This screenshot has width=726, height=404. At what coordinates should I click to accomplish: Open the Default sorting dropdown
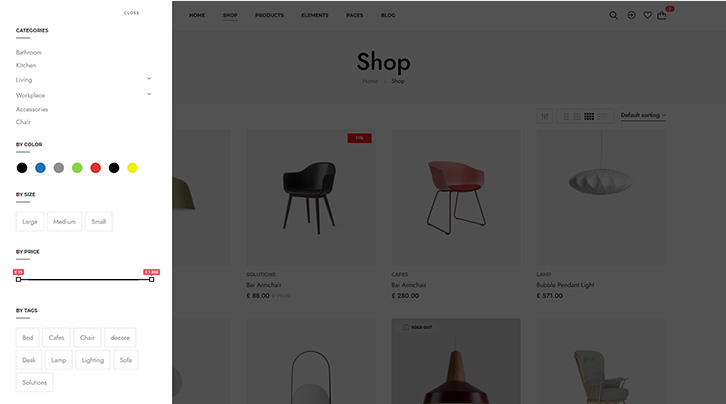tap(643, 115)
